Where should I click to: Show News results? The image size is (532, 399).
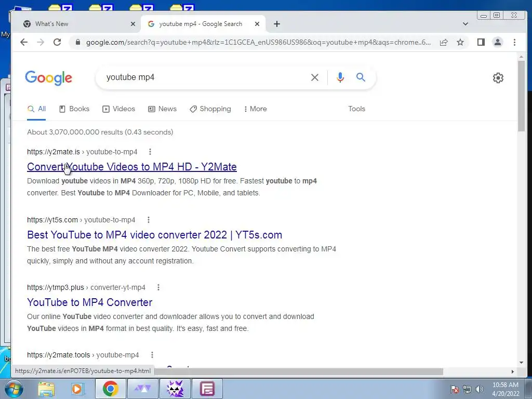162,109
